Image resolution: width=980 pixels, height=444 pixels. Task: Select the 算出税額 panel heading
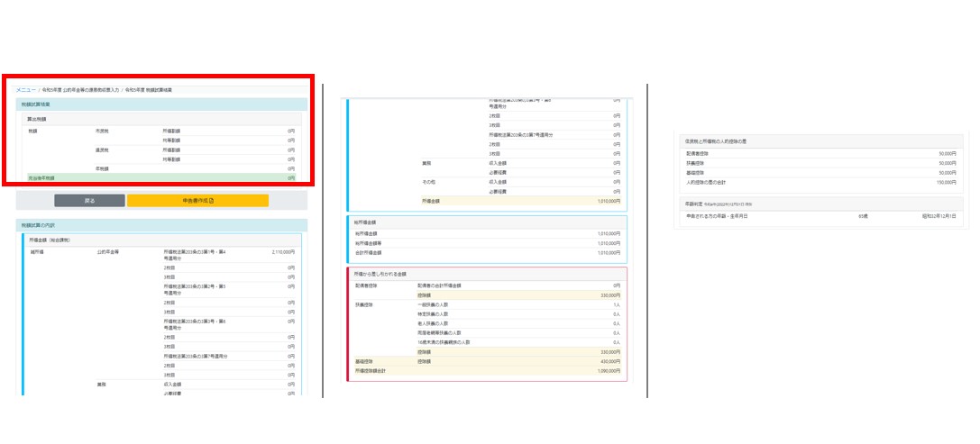click(37, 118)
